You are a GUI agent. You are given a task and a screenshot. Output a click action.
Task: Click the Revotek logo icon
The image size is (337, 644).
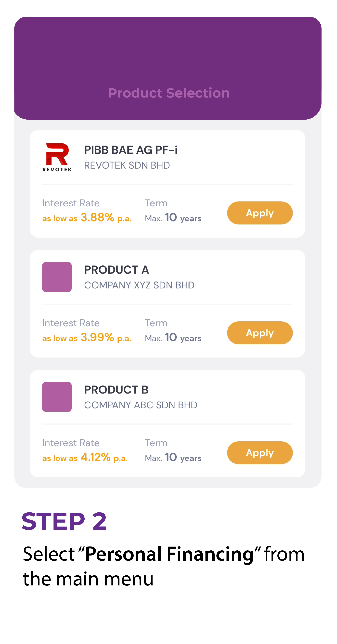pos(57,157)
